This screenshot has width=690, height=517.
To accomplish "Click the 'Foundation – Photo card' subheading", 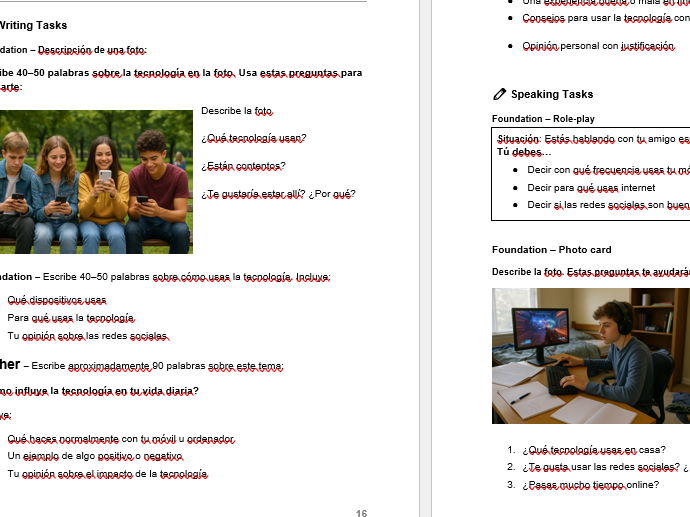I will point(551,250).
